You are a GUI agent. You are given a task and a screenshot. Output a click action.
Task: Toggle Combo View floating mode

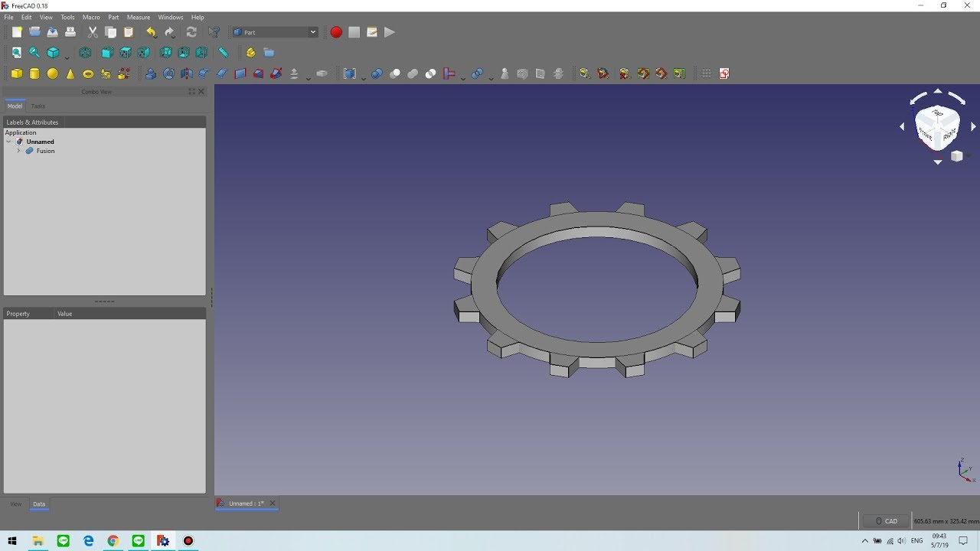[192, 92]
